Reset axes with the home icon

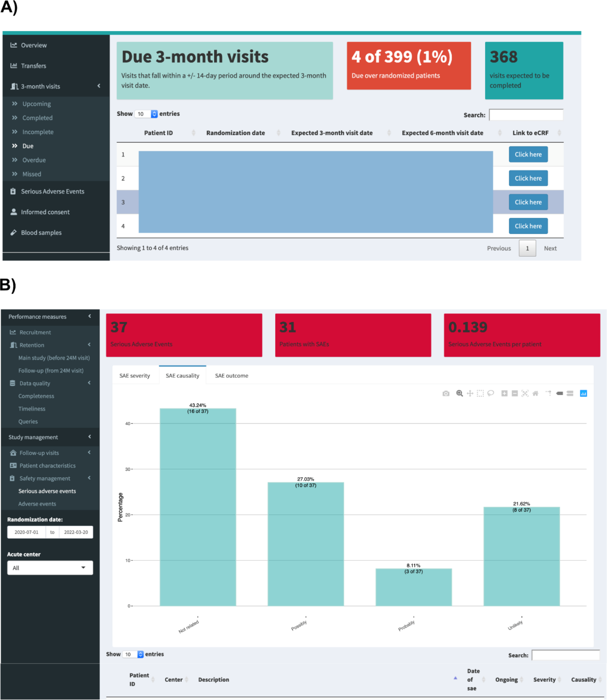[x=535, y=393]
